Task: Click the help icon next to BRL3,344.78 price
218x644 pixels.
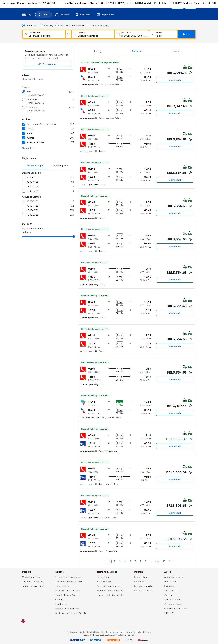Action: (x=190, y=73)
